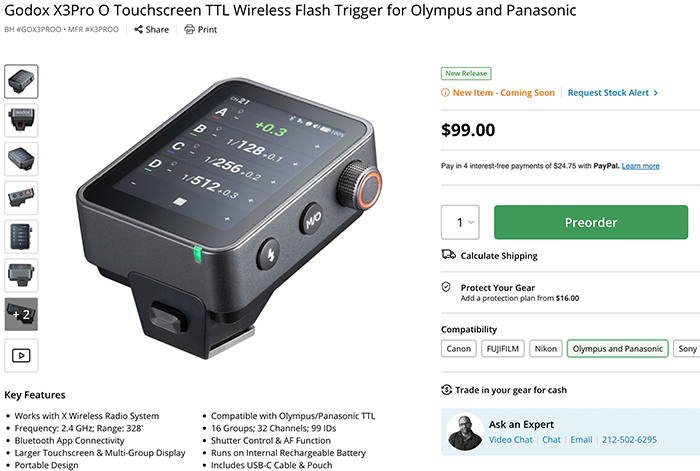Image resolution: width=700 pixels, height=471 pixels.
Task: Click the Calculate Shipping truck icon
Action: (x=448, y=254)
